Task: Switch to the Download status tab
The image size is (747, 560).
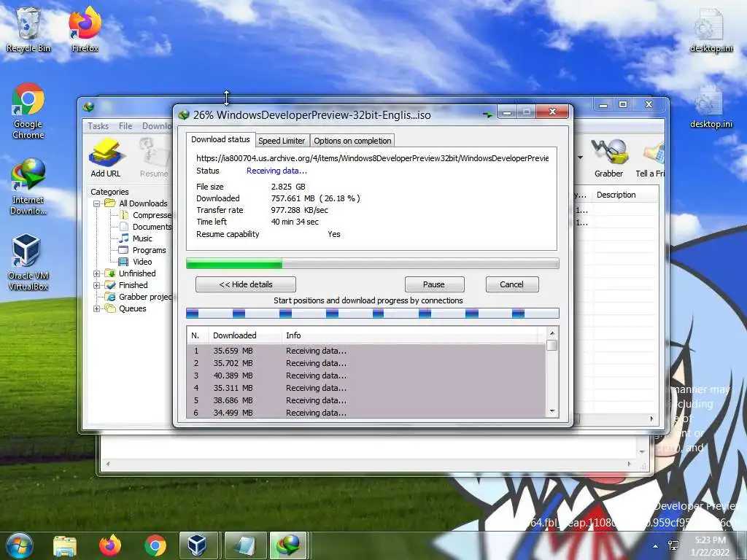Action: click(x=220, y=139)
